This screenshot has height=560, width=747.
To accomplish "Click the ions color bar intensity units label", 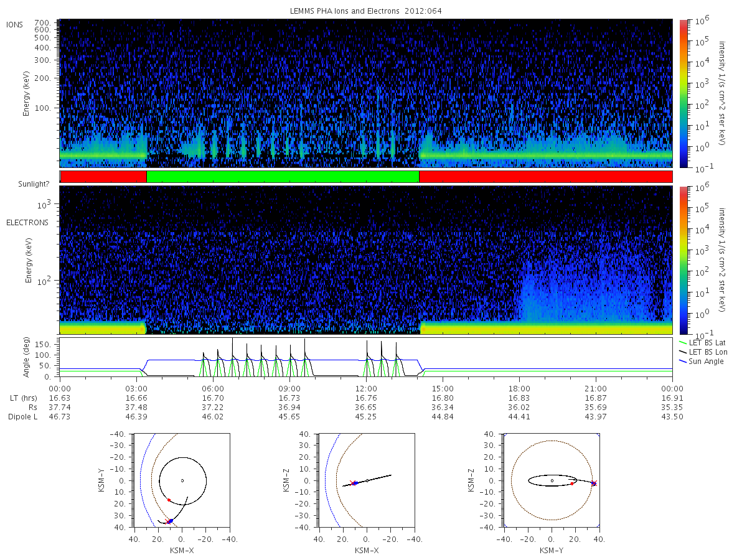I will point(723,93).
